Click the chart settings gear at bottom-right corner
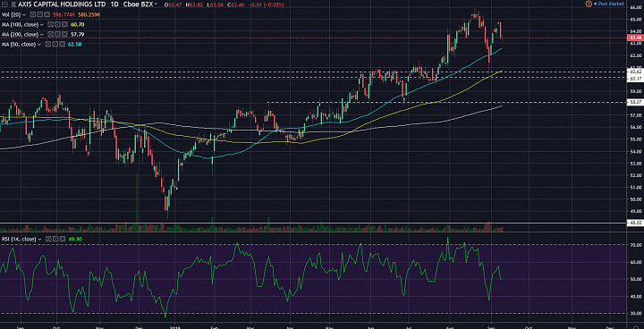 coord(636,327)
